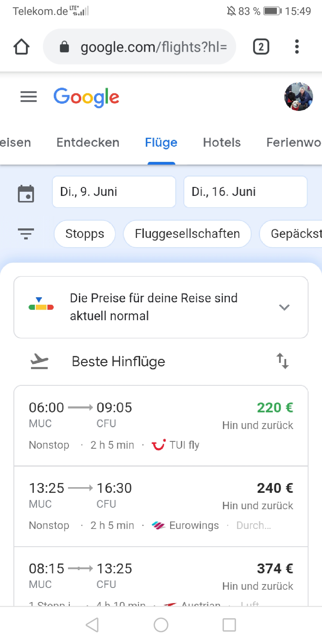322x644 pixels.
Task: Tap the browser home icon
Action: click(x=21, y=47)
